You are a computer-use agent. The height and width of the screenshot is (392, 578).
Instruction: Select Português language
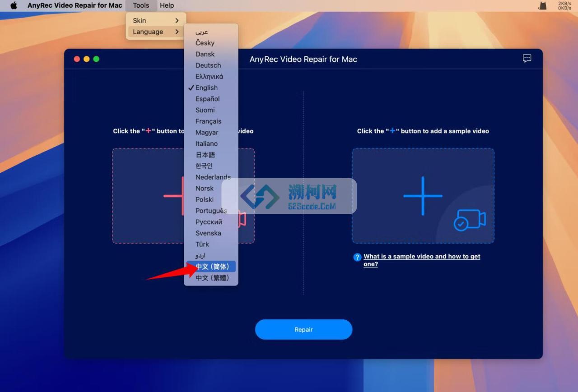coord(211,211)
